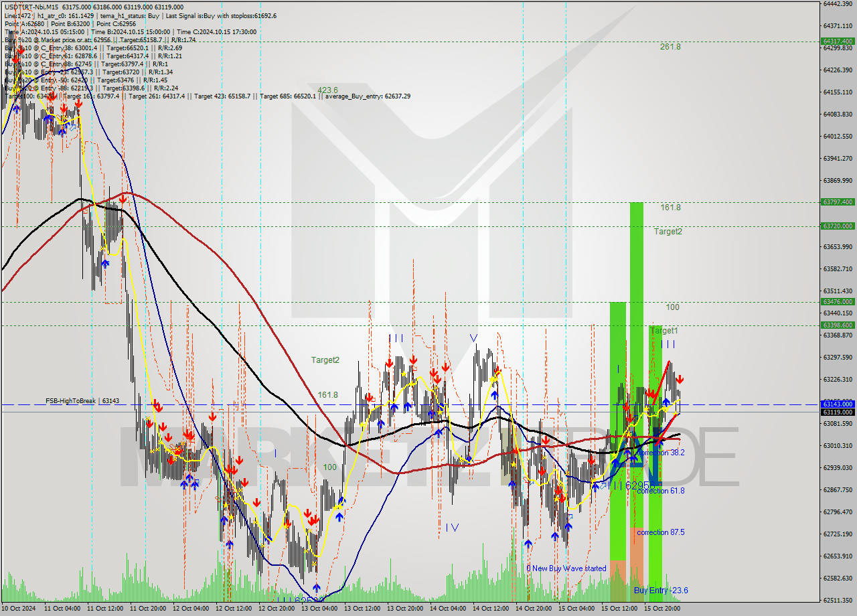Select the 261.8 Fibonacci level label
This screenshot has width=857, height=616.
pyautogui.click(x=670, y=47)
